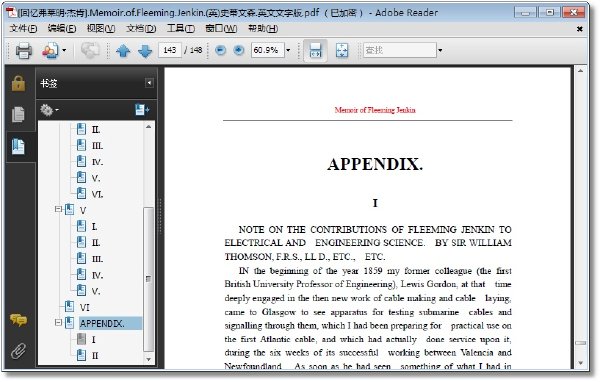Image resolution: width=600 pixels, height=382 pixels.
Task: Open the page thumbnails panel
Action: click(x=18, y=114)
